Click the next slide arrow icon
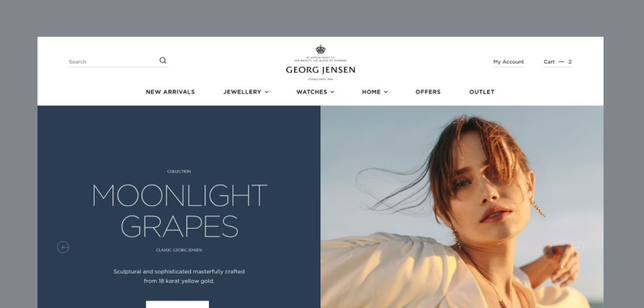Screen dimensions: 644x308 [578, 247]
